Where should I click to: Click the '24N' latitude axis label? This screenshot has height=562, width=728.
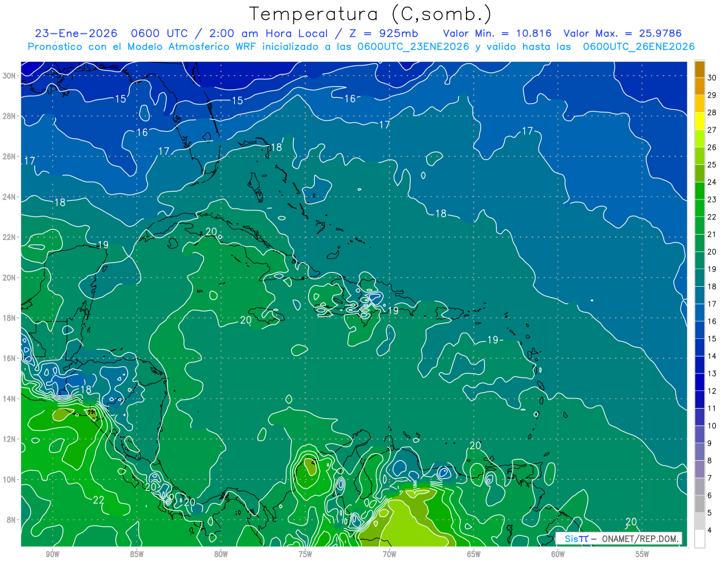pyautogui.click(x=10, y=196)
